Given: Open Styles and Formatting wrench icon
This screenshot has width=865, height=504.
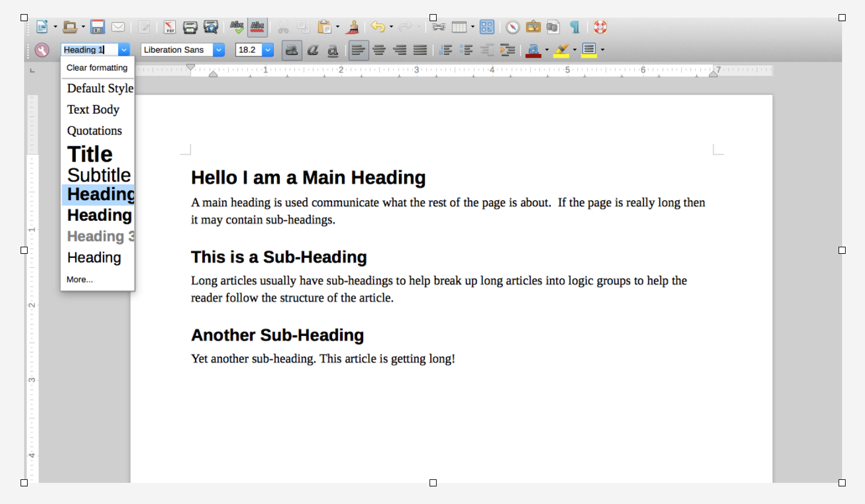Looking at the screenshot, I should point(42,50).
